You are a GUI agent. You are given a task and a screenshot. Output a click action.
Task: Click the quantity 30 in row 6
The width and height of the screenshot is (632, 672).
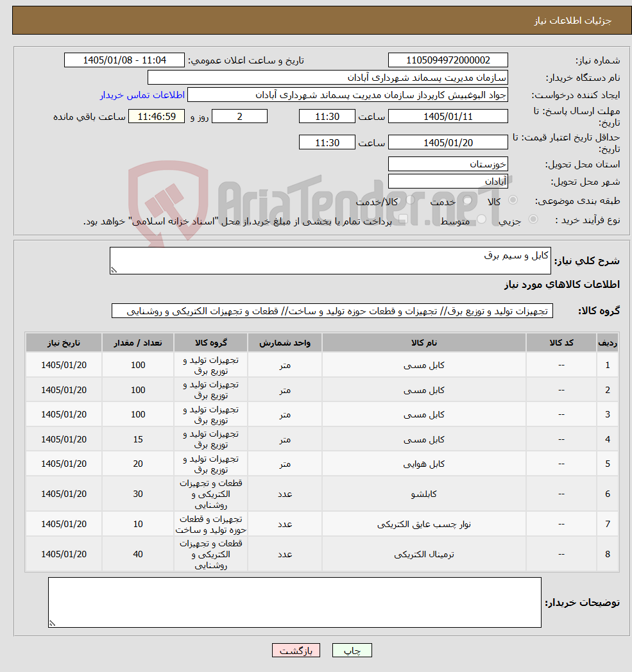pos(138,494)
